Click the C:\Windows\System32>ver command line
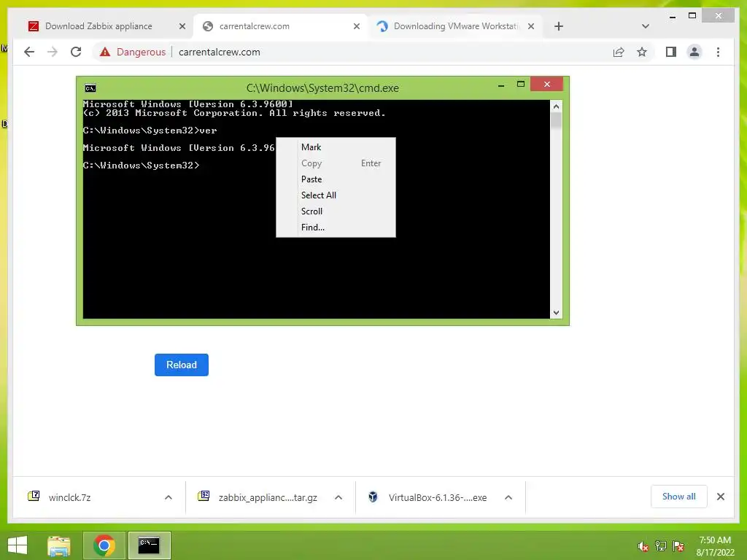Screen dimensions: 747x560 (x=150, y=131)
